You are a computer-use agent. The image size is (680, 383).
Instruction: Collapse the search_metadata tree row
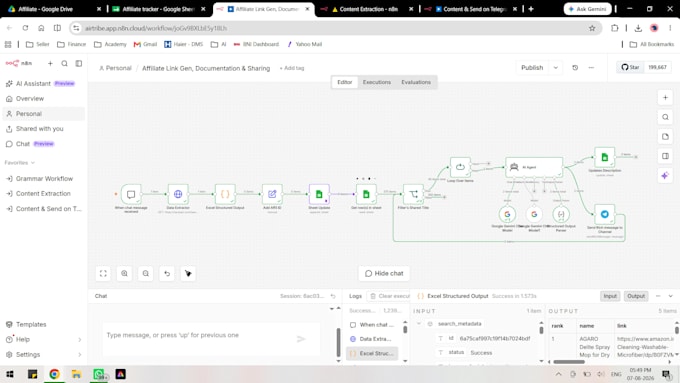(418, 324)
